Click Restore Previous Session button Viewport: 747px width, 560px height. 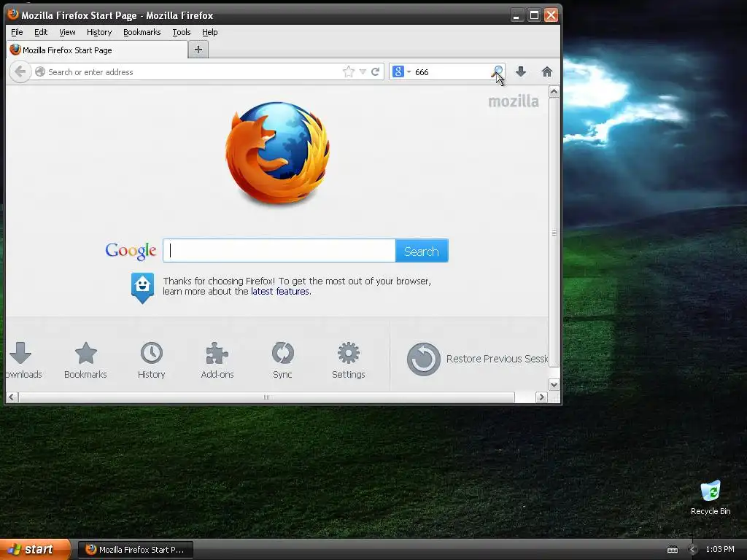tap(477, 359)
